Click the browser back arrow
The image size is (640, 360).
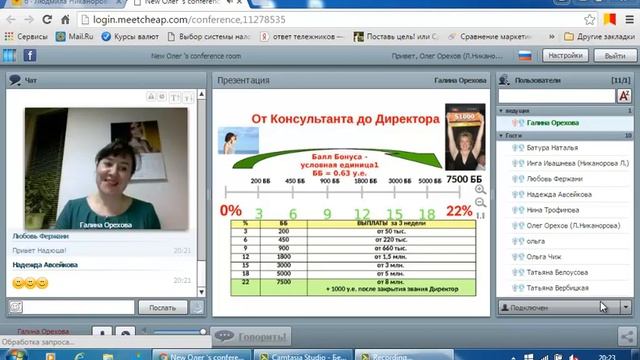[11, 20]
